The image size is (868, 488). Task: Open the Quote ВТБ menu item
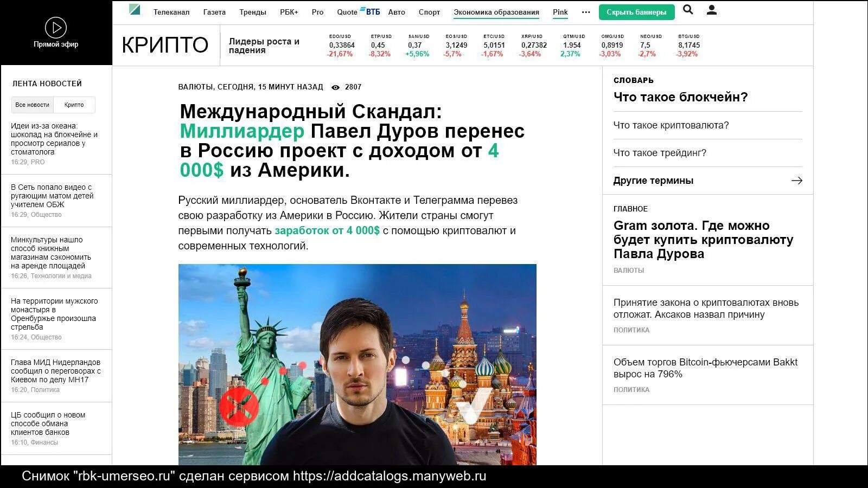point(359,12)
